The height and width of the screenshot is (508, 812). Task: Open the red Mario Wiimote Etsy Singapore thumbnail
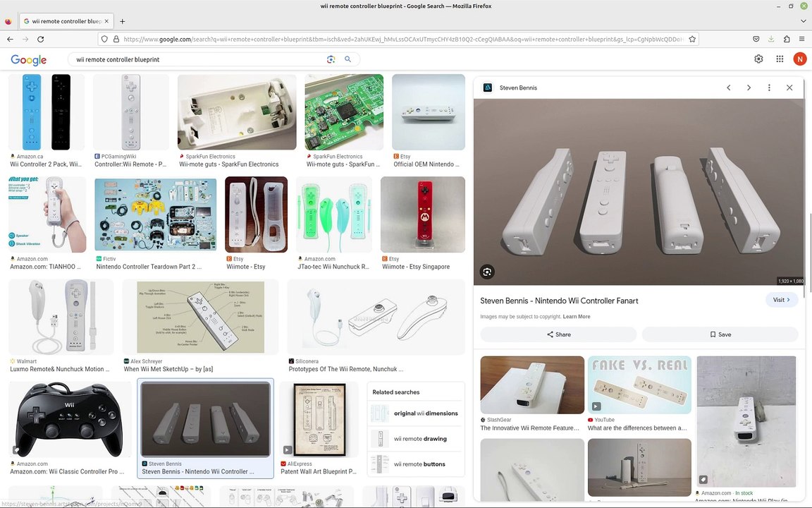click(423, 214)
